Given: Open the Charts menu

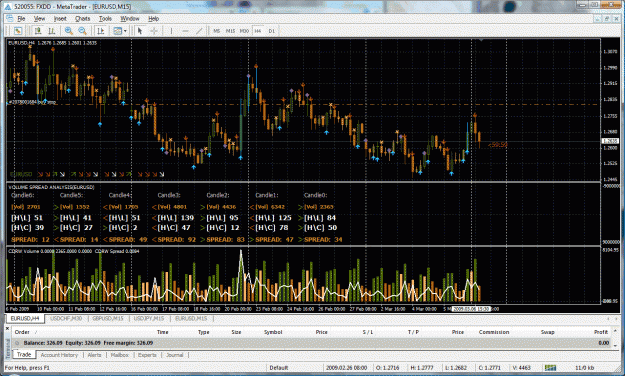Looking at the screenshot, I should point(83,18).
